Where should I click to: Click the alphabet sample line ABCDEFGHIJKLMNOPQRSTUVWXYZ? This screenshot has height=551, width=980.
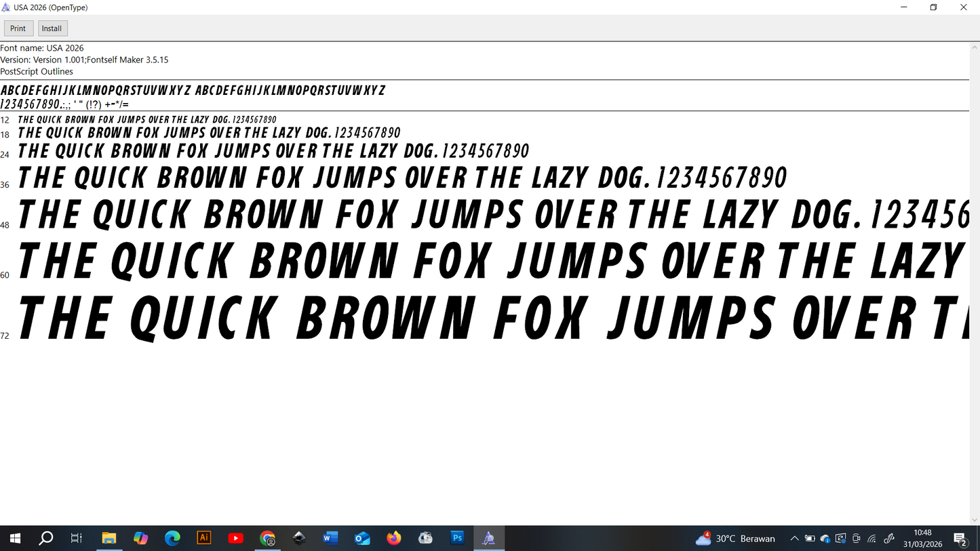pyautogui.click(x=193, y=90)
